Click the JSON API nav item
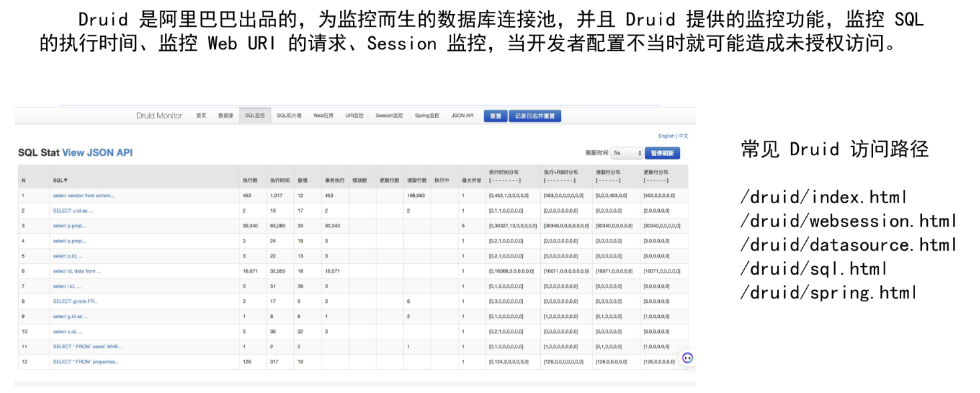This screenshot has width=980, height=393. (x=462, y=116)
